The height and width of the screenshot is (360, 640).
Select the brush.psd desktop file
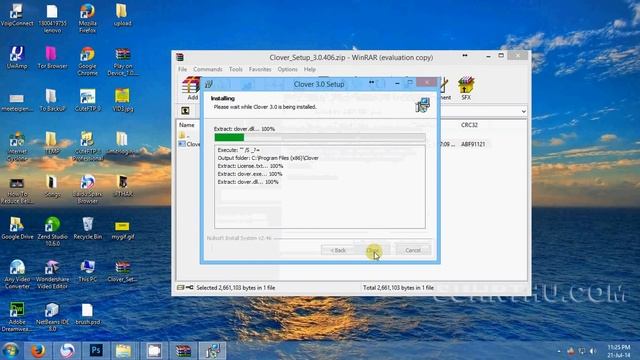coord(87,313)
